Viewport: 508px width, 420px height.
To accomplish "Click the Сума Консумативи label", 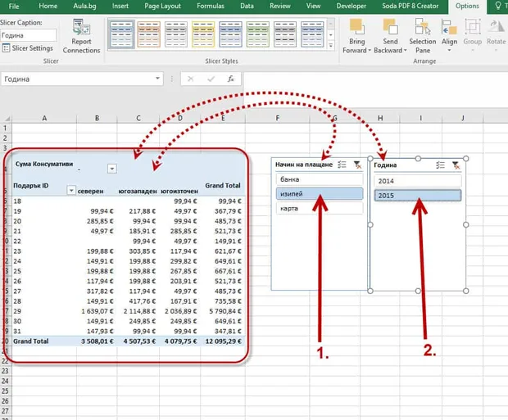I will click(44, 164).
